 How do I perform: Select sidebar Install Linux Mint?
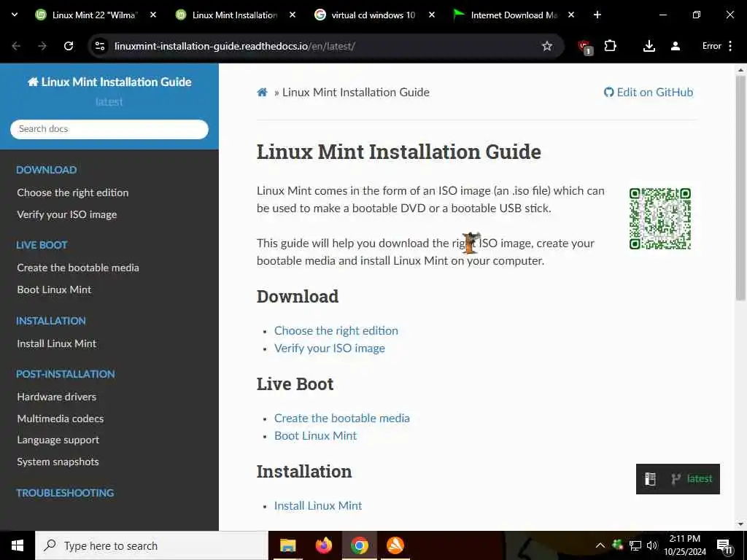click(x=57, y=343)
